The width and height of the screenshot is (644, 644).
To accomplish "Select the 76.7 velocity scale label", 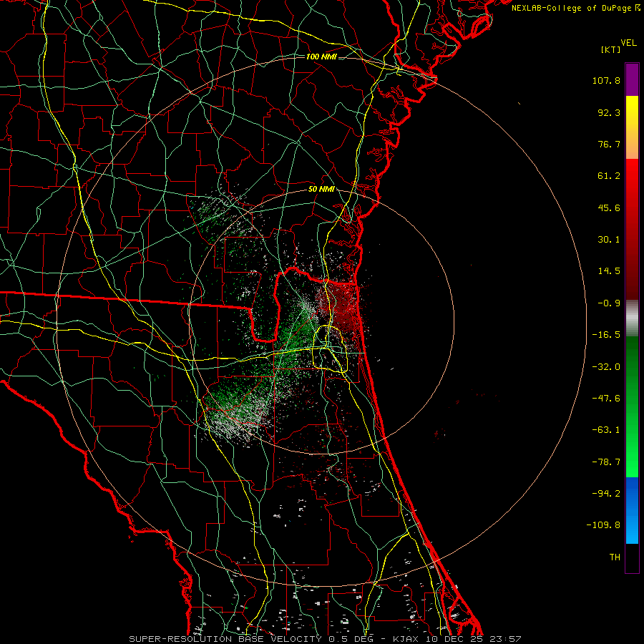I will point(609,144).
